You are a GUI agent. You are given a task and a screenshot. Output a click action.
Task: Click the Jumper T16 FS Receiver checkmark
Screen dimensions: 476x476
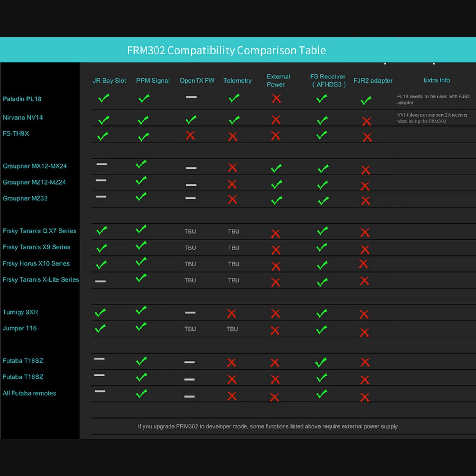(x=322, y=330)
